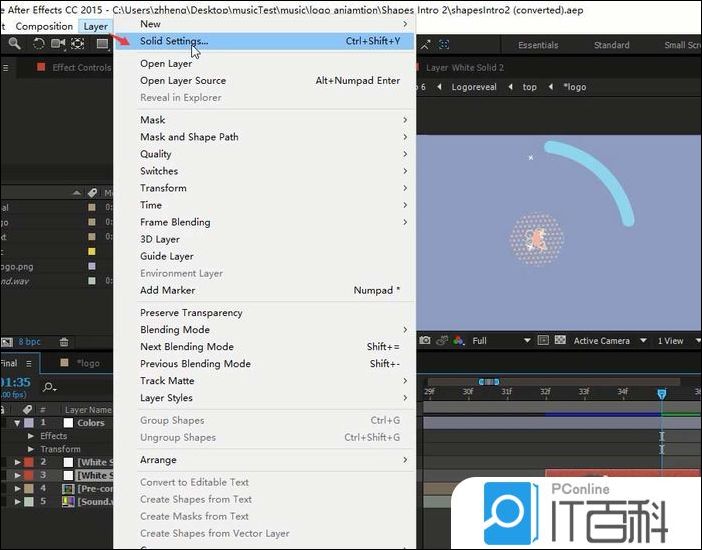Expand the Effects group under Colors
The image size is (702, 550).
(31, 436)
